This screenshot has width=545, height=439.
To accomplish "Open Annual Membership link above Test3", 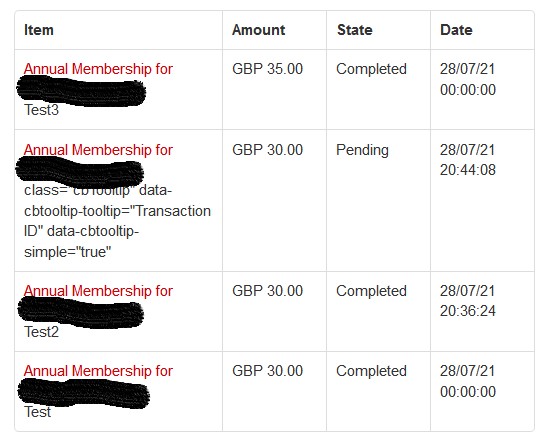I will pyautogui.click(x=98, y=69).
